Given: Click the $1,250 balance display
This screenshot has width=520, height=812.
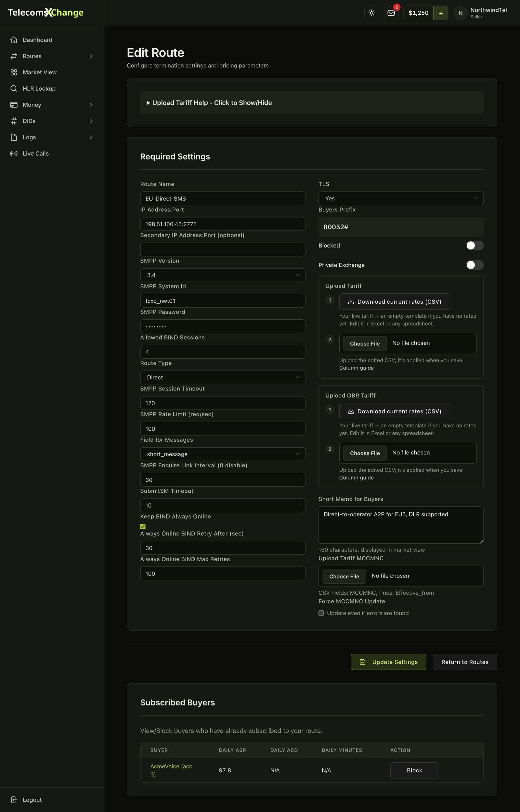Looking at the screenshot, I should (418, 13).
